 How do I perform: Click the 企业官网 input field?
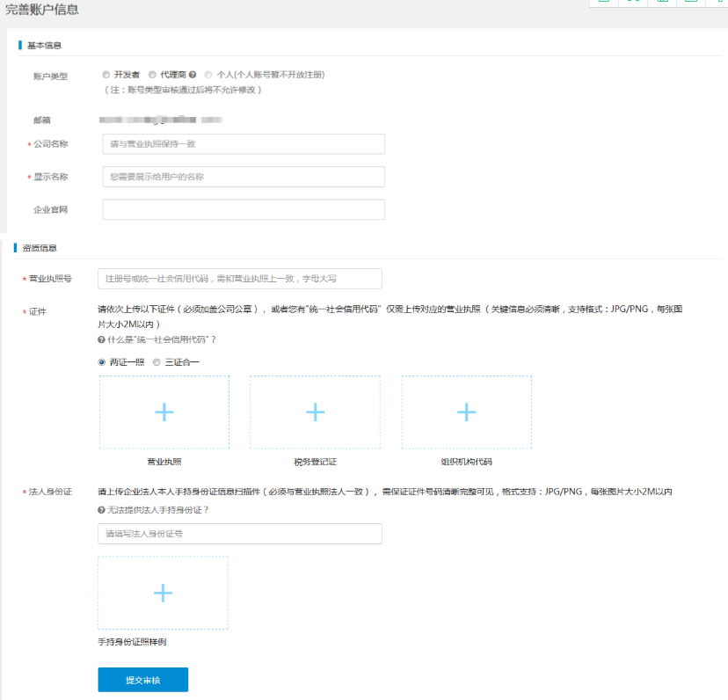pos(244,209)
